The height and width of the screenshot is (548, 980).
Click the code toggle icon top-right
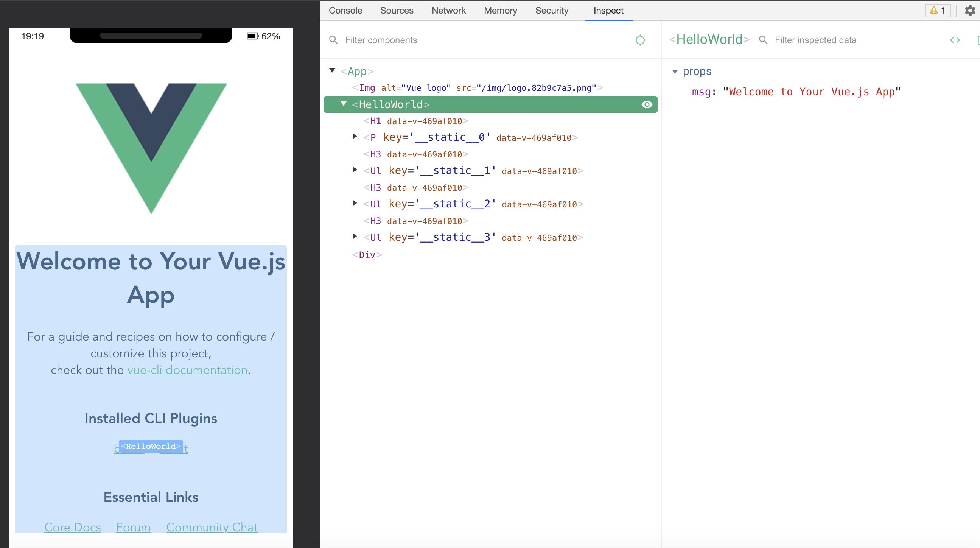954,40
